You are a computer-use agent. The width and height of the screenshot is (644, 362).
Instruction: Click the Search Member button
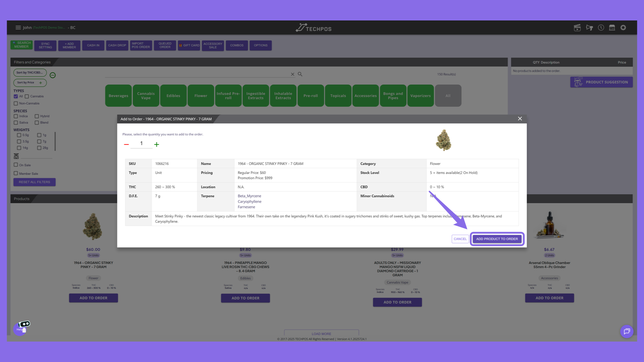[x=21, y=45]
